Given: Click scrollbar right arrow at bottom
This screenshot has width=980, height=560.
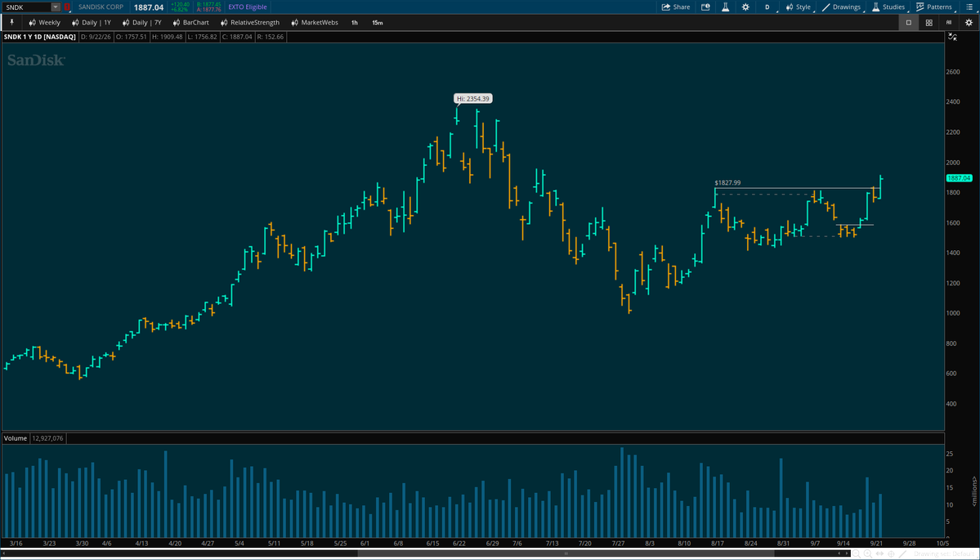Looking at the screenshot, I should point(847,553).
